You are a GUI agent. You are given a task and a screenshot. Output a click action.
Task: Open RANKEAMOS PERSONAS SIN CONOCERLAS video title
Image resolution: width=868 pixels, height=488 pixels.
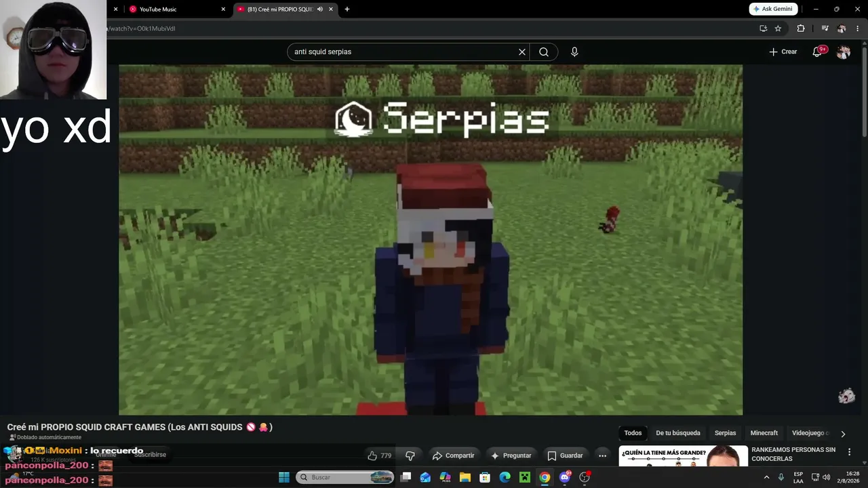pos(793,454)
